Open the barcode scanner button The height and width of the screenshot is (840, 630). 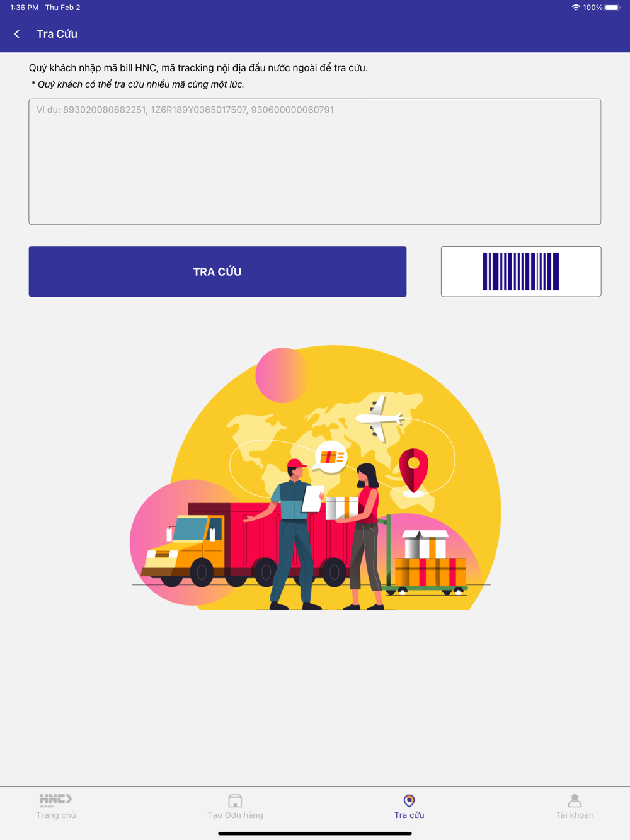(x=521, y=271)
